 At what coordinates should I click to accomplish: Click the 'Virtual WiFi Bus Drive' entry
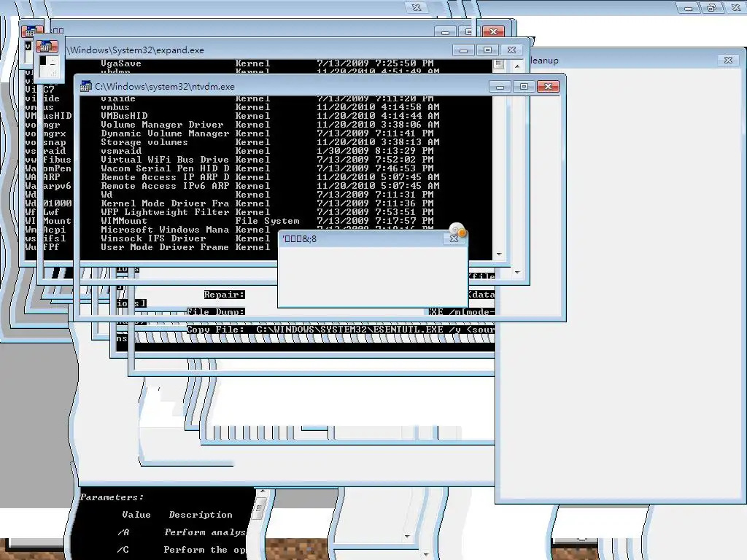pyautogui.click(x=165, y=160)
